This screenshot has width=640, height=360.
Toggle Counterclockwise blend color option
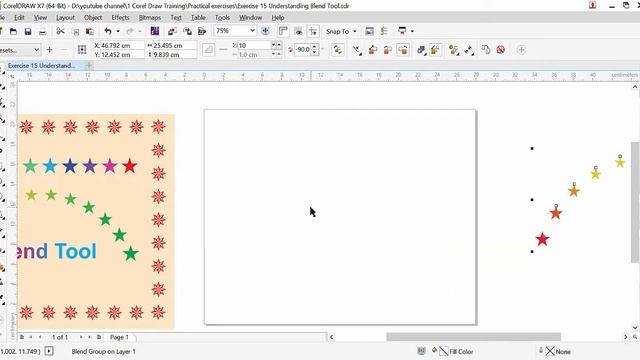point(403,50)
